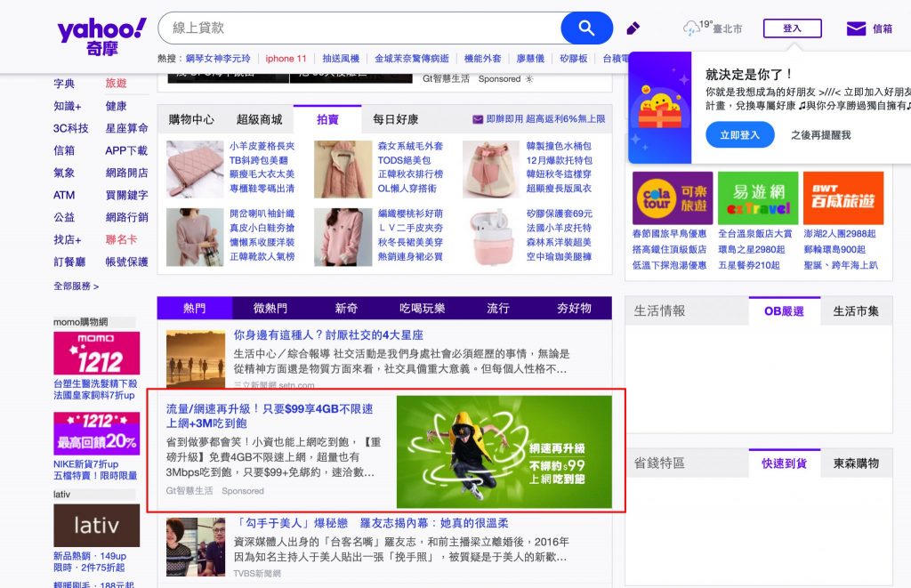This screenshot has height=588, width=911.
Task: Click the momo 1212 banner image
Action: 96,353
